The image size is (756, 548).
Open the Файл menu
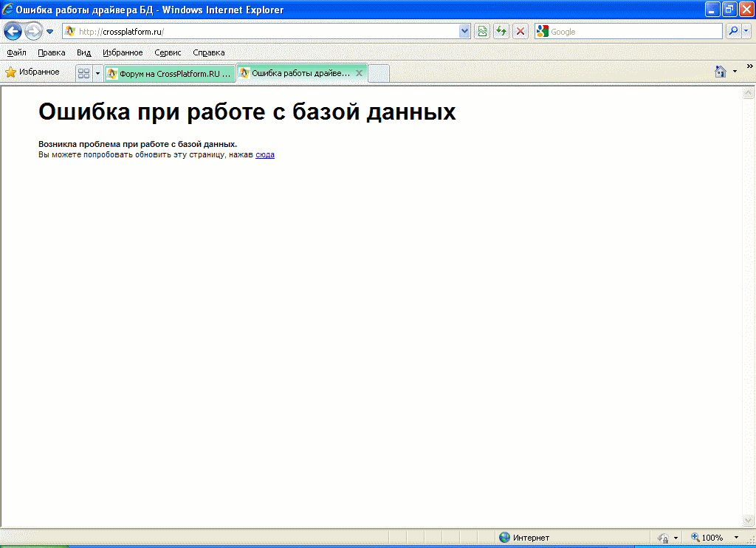[16, 52]
